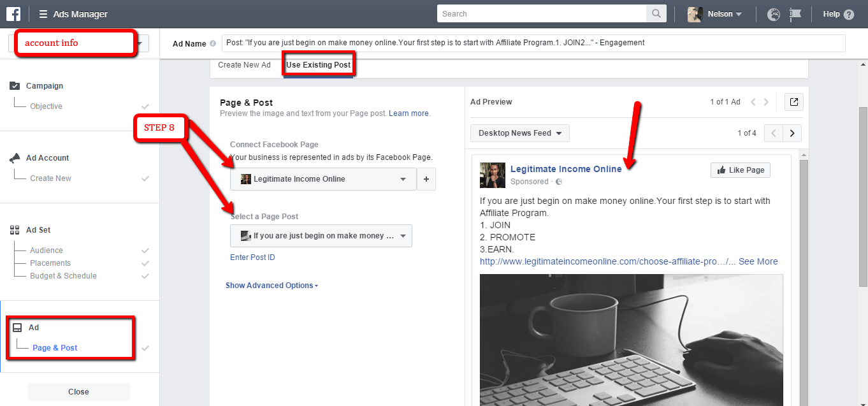Open Placements under Ad Set
The width and height of the screenshot is (868, 406).
coord(50,263)
